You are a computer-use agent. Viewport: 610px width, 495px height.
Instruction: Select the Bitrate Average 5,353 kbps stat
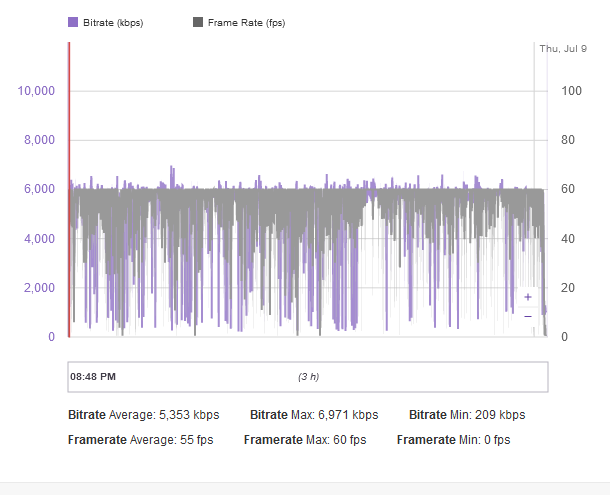click(x=143, y=415)
